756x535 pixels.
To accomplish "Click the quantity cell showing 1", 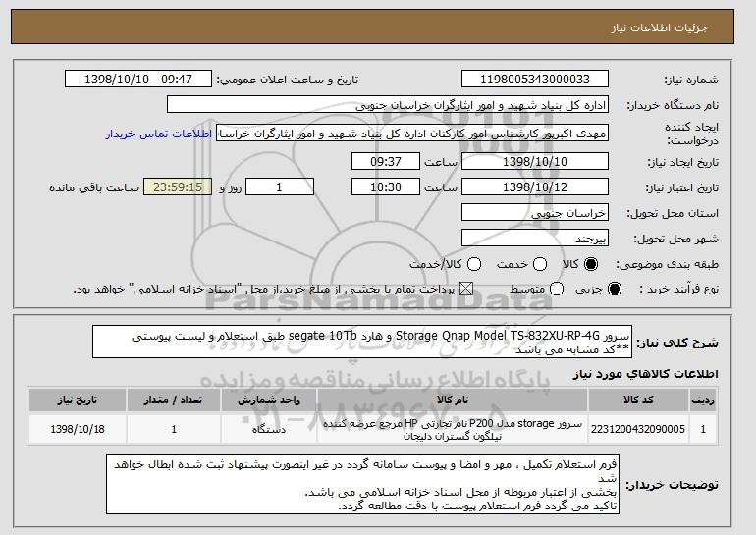I will click(174, 429).
